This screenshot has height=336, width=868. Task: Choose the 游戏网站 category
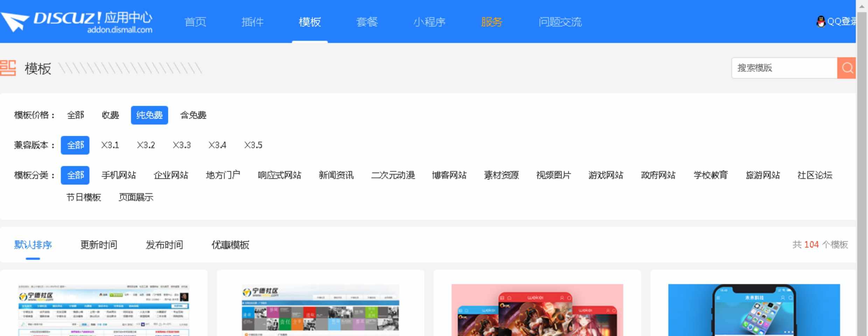[605, 175]
